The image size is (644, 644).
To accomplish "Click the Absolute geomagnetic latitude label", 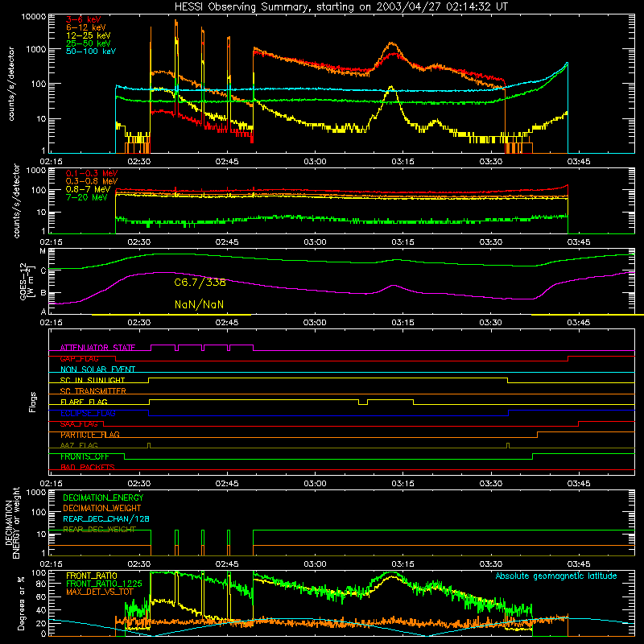I will (556, 576).
